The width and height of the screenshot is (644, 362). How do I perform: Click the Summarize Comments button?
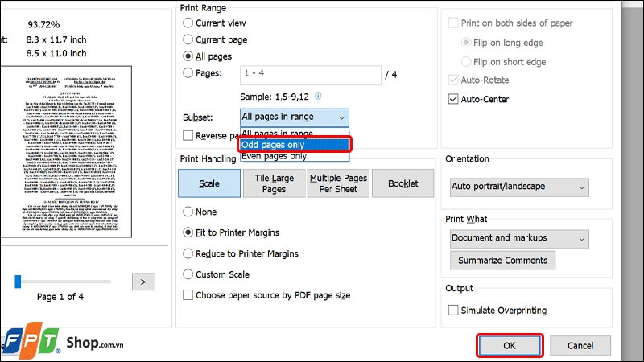[502, 260]
